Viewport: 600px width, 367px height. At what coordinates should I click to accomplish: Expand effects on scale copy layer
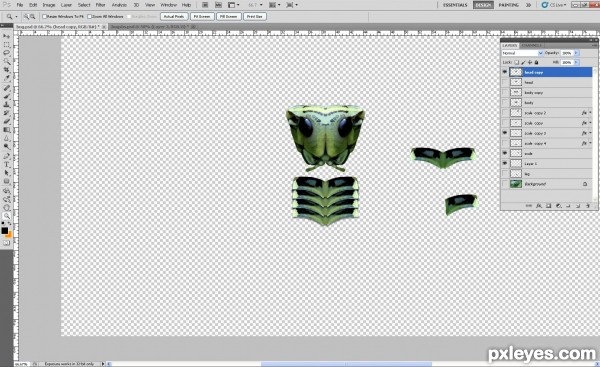point(590,123)
